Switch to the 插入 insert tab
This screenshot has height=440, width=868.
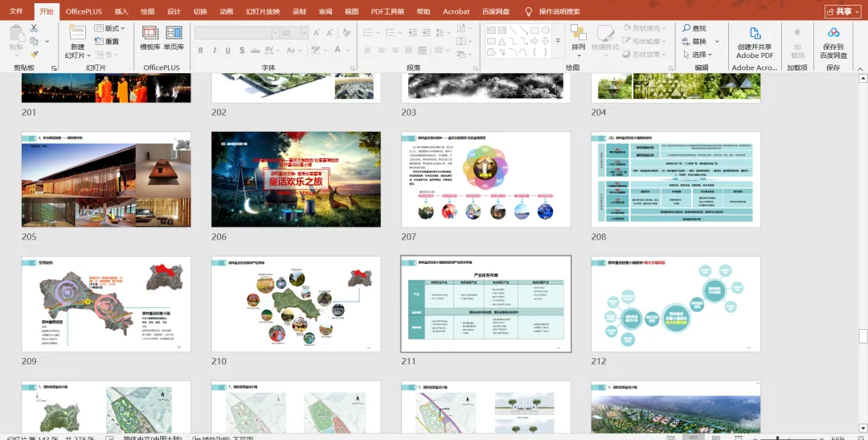pyautogui.click(x=121, y=11)
